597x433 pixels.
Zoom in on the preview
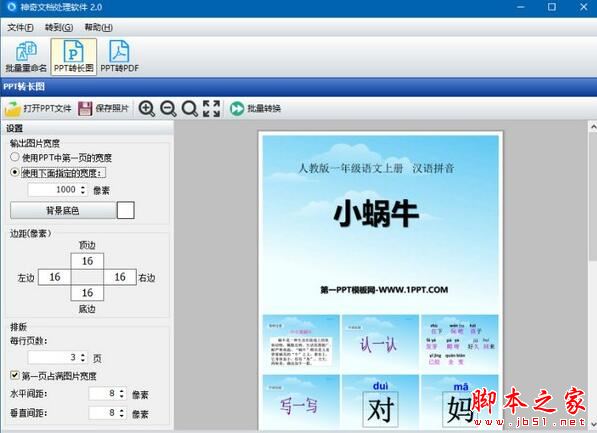click(147, 109)
